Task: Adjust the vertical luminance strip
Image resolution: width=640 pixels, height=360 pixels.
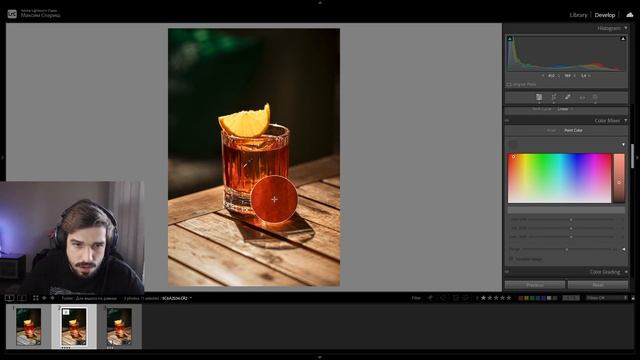Action: (x=619, y=178)
